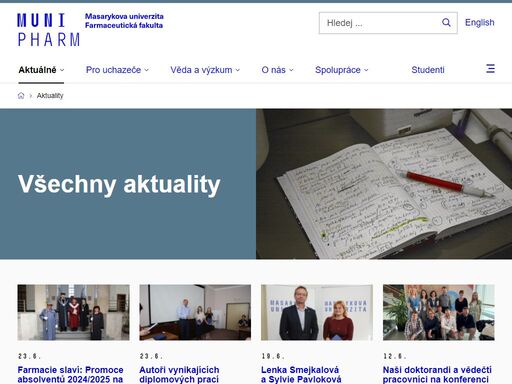Viewport: 512px width, 384px height.
Task: Open graduation ceremony photo thumbnail
Action: point(73,312)
